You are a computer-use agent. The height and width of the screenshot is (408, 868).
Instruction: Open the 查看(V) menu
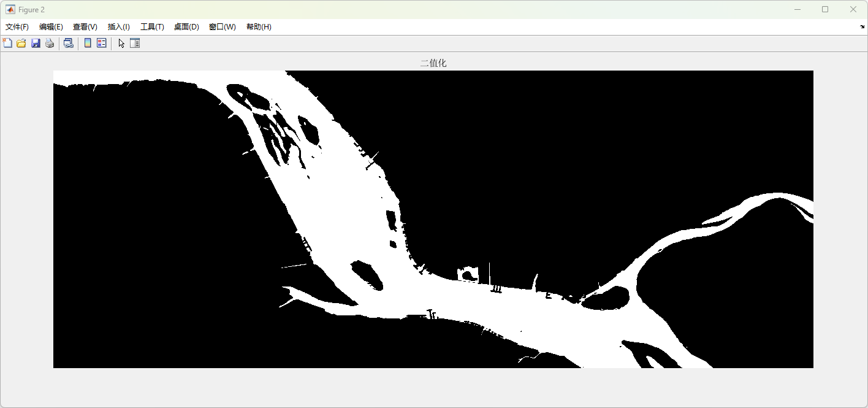[x=85, y=27]
